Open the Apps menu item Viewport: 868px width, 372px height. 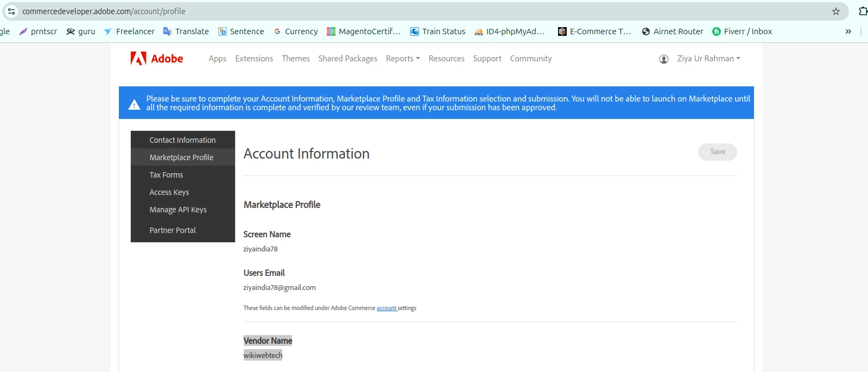point(217,59)
